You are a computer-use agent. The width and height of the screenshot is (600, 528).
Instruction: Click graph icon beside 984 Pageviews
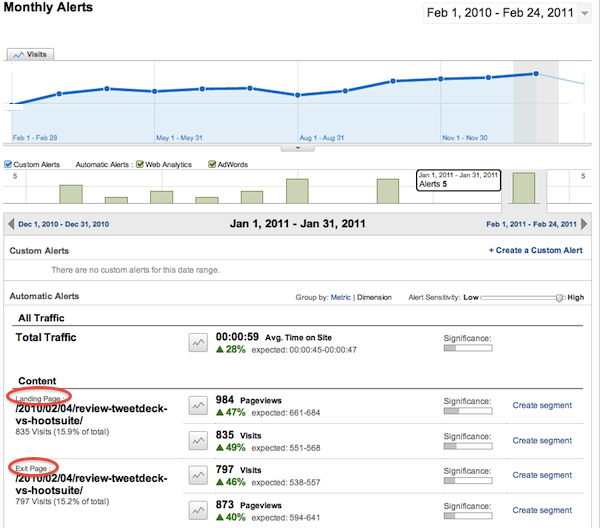coord(199,405)
